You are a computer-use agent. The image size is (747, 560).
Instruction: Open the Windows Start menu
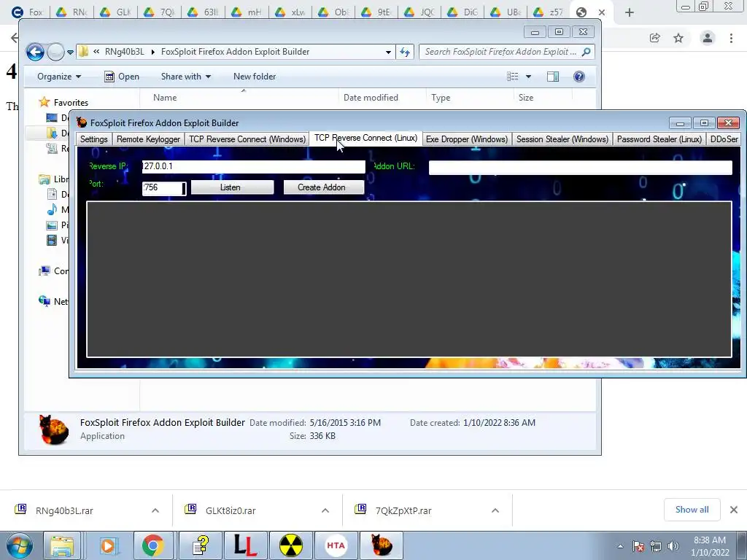tap(19, 545)
